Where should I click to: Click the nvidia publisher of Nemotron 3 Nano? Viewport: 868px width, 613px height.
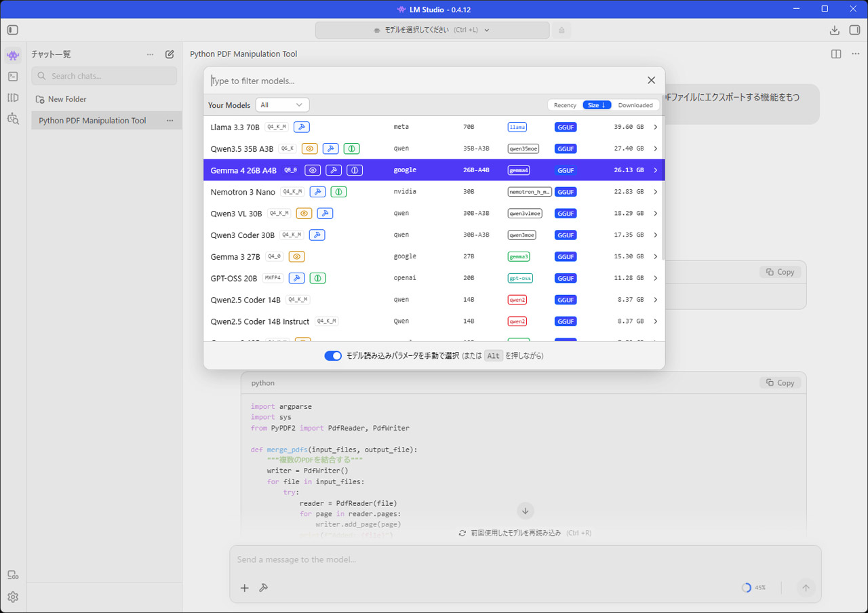(x=405, y=192)
